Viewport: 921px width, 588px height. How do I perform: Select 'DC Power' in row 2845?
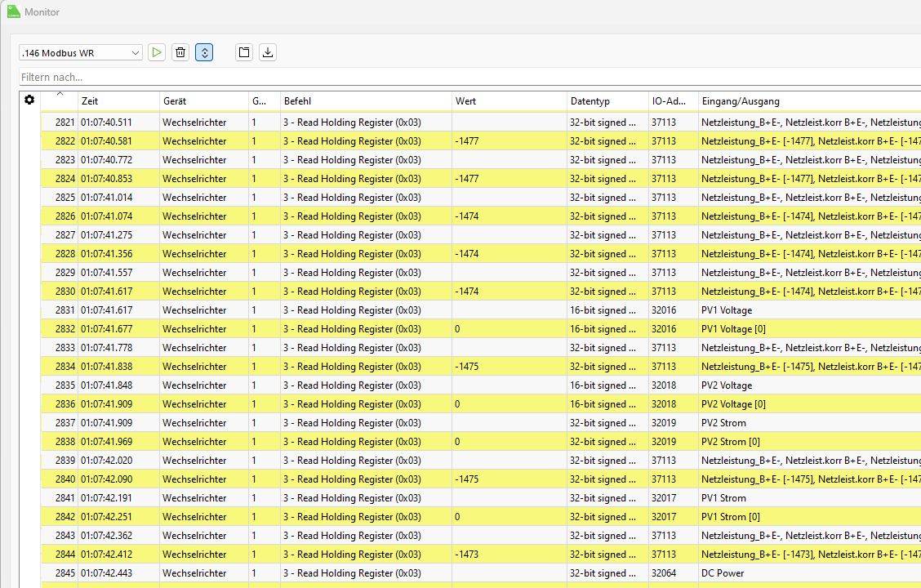pyautogui.click(x=723, y=573)
